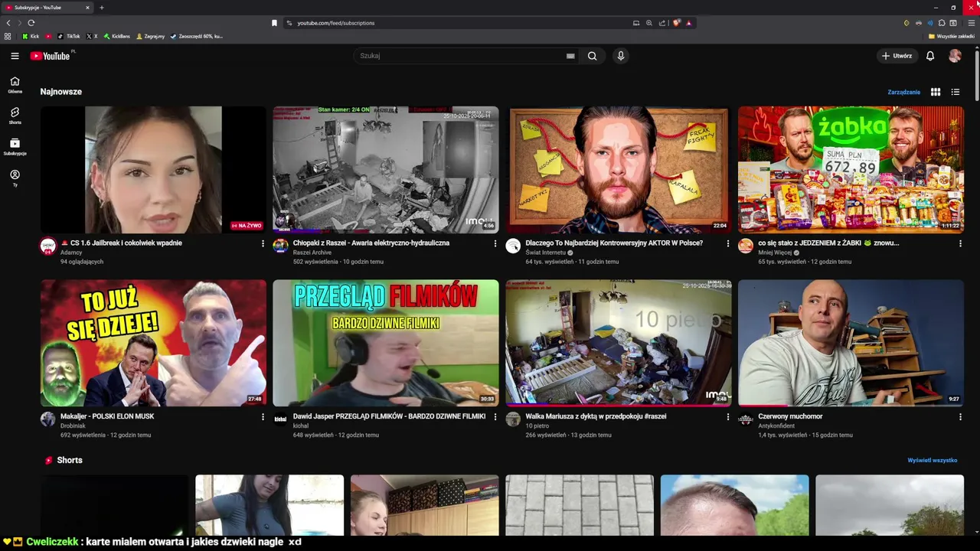Click channel name Świat Internetu
Screen dimensions: 980x551
coord(546,253)
